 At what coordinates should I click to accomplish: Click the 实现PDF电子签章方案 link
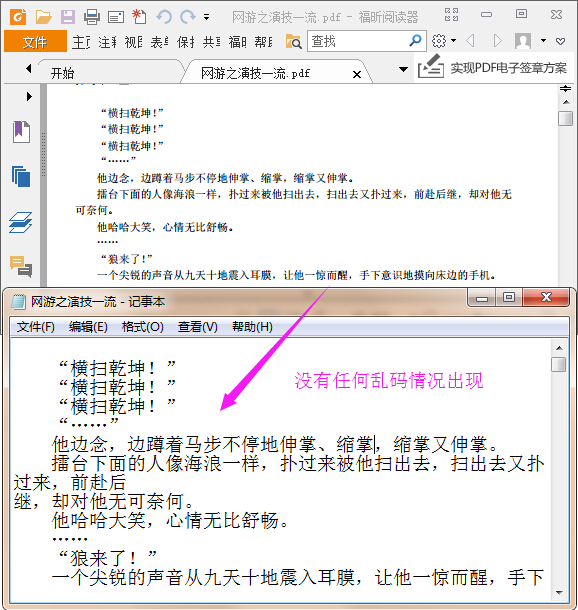click(x=508, y=68)
